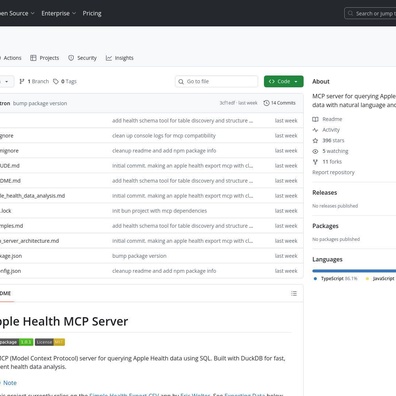Open the 396 stars link
Image resolution: width=396 pixels, height=396 pixels.
point(333,140)
